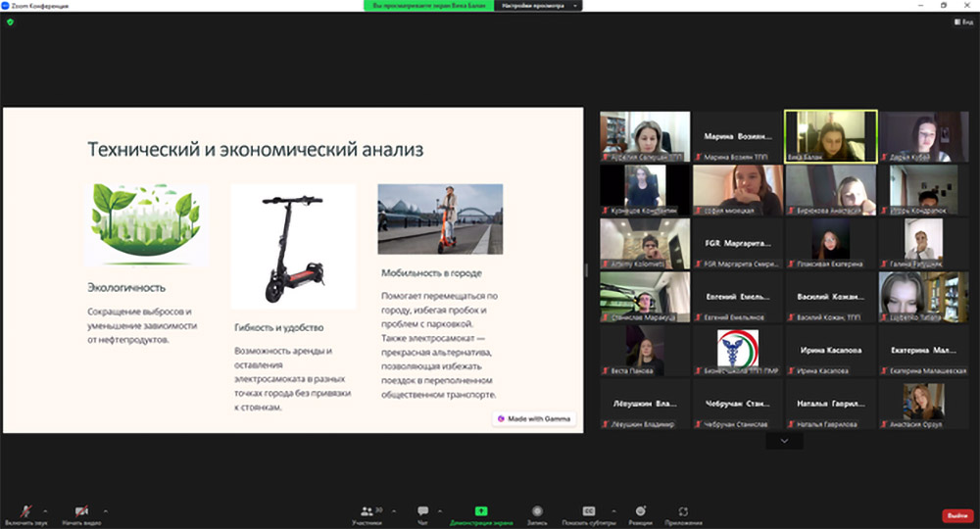Click the green encryption shield icon

[x=10, y=21]
